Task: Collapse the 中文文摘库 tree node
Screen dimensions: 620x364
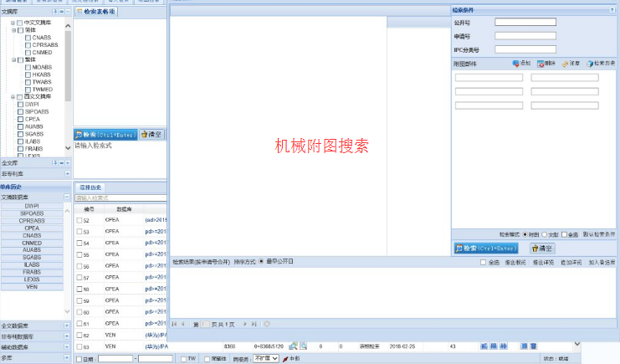Action: coord(13,23)
